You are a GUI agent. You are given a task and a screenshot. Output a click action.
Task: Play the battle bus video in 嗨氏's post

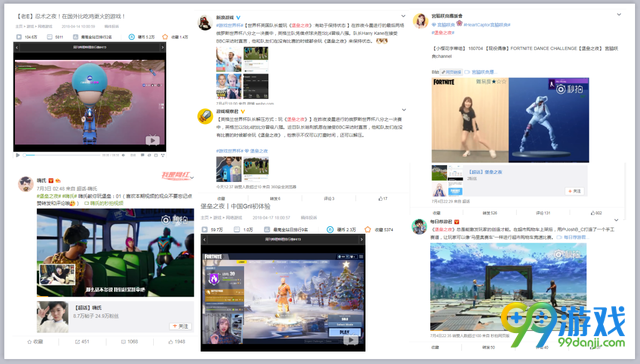[115, 252]
